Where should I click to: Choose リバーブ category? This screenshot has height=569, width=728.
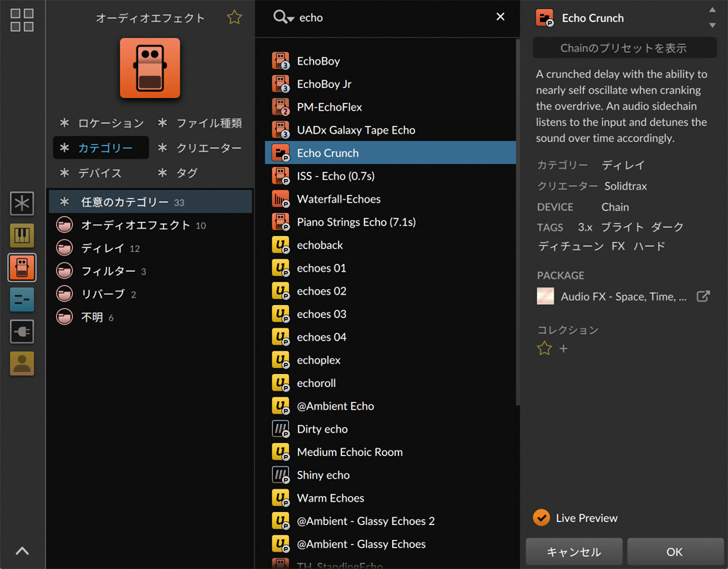pos(150,294)
